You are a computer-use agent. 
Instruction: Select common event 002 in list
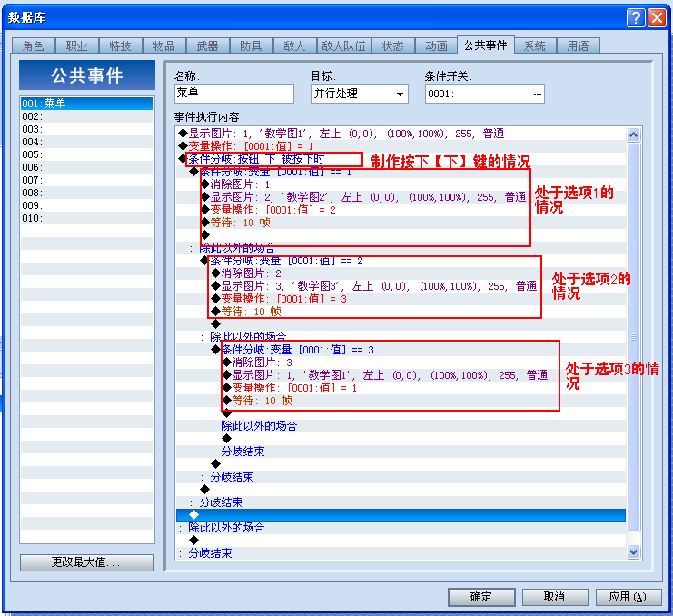click(87, 116)
